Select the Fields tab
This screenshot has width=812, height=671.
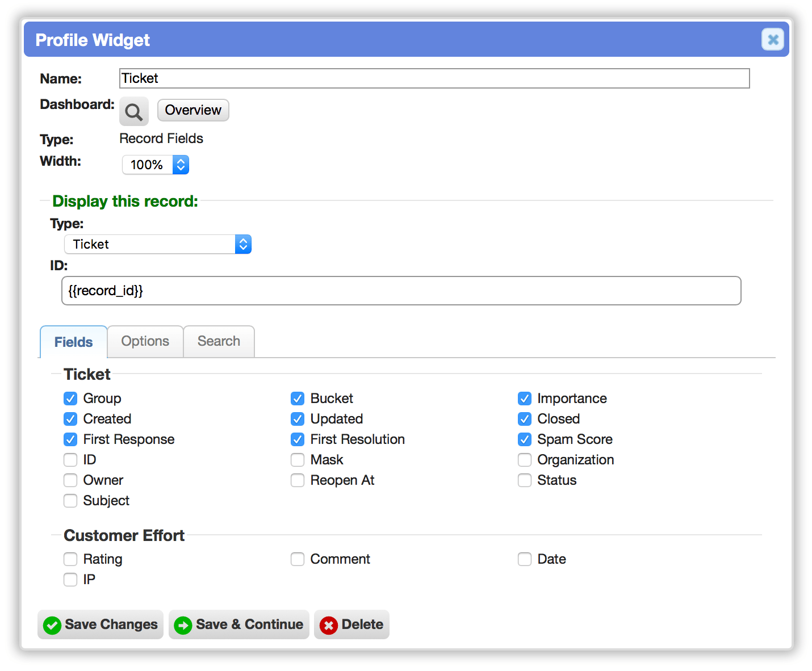point(73,342)
